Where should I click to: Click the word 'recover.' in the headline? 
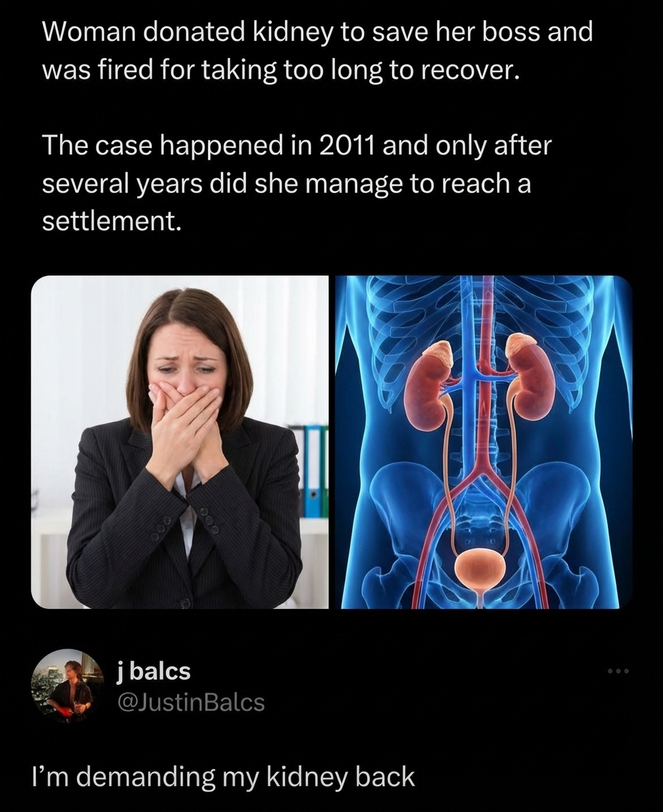pos(471,71)
